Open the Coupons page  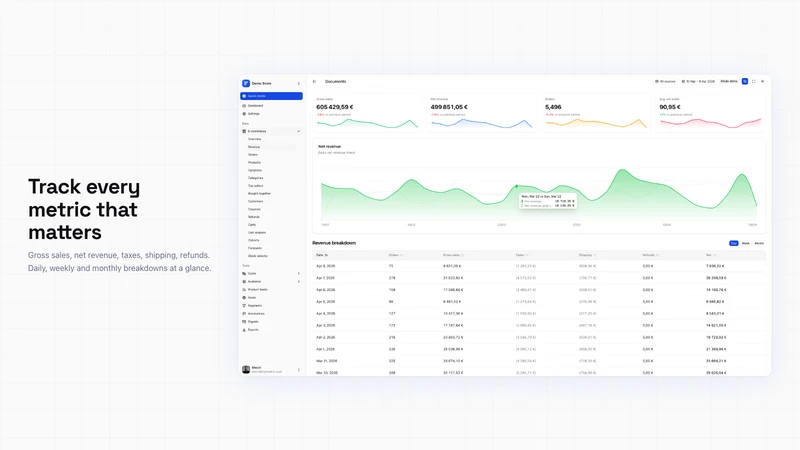pyautogui.click(x=255, y=209)
